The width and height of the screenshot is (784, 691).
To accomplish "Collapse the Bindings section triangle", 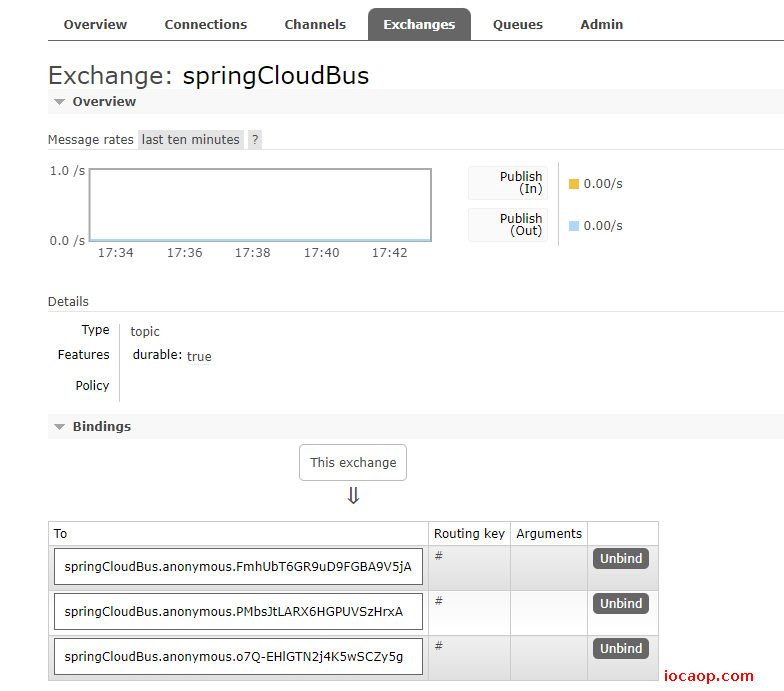I will 60,427.
